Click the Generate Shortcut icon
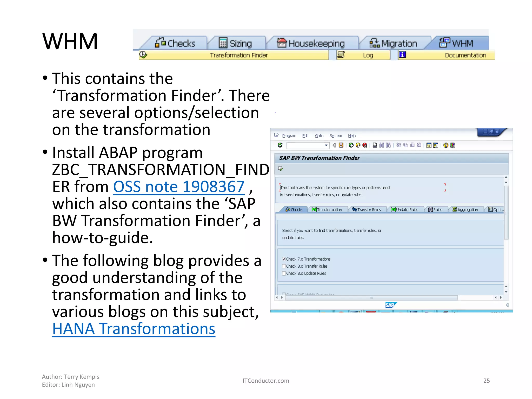Viewport: 532px width, 399px height. [436, 145]
